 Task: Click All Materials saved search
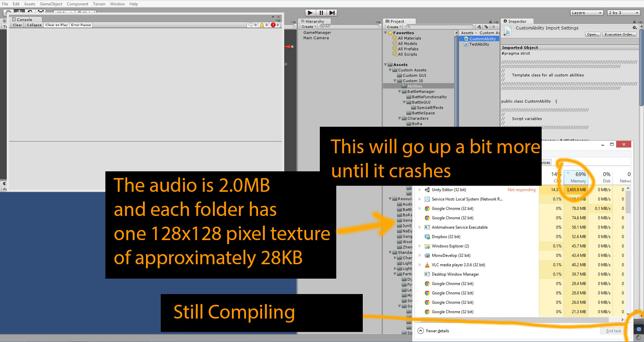[x=407, y=38]
